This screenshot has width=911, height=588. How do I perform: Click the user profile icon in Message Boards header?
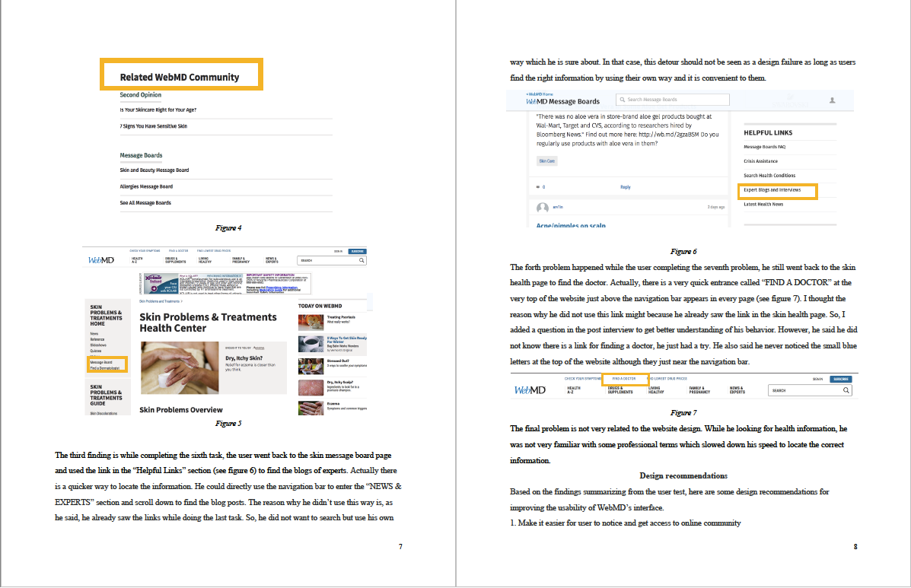(x=832, y=100)
